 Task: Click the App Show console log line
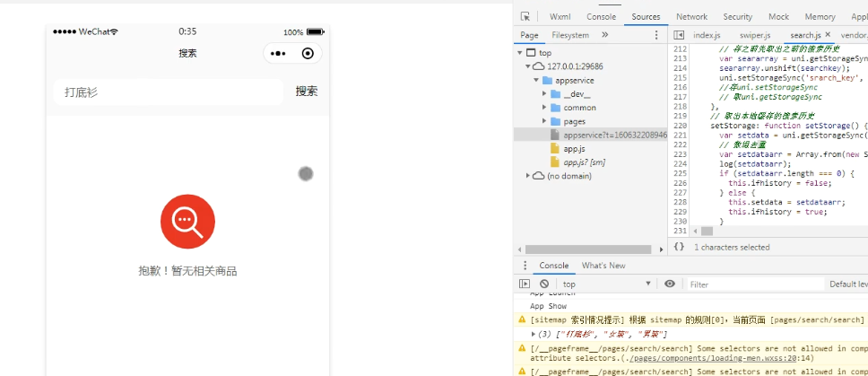click(548, 306)
